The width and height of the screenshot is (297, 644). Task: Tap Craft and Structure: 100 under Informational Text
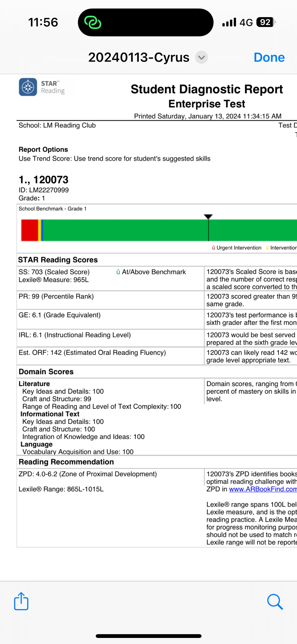(x=59, y=429)
